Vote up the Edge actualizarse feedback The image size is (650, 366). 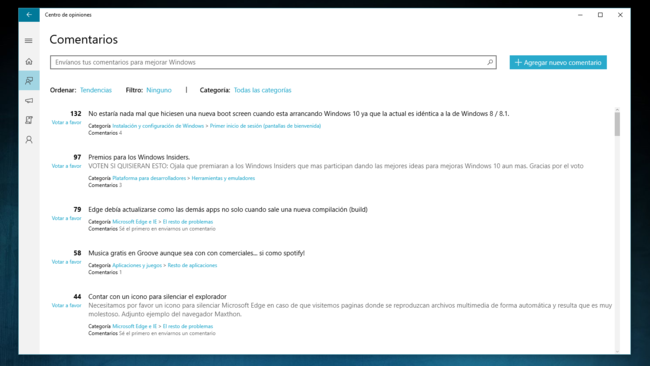click(66, 218)
